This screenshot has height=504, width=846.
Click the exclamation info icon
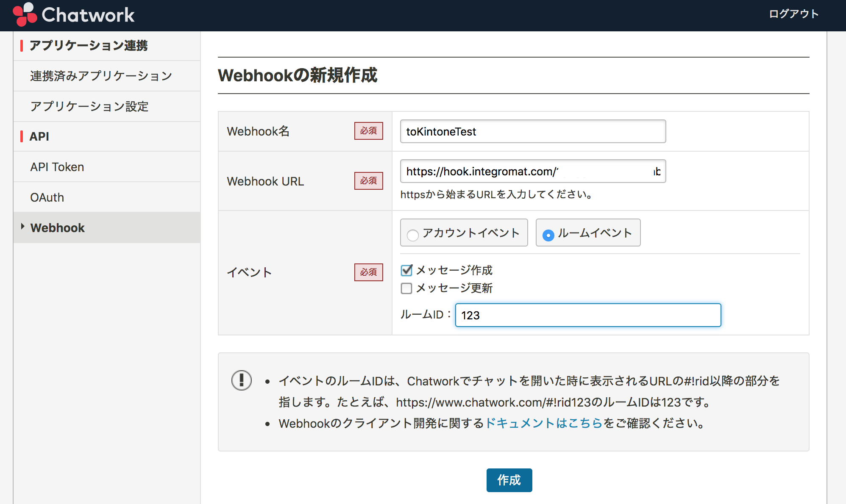pos(242,380)
